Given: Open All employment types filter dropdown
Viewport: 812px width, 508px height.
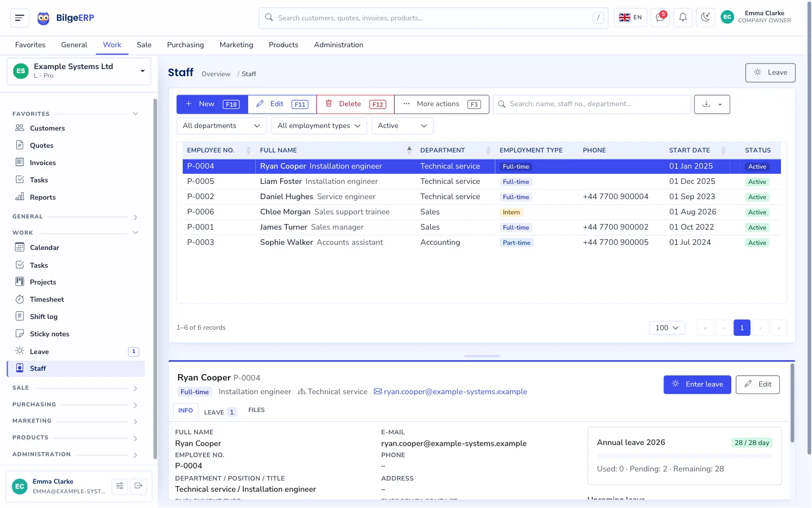Looking at the screenshot, I should tap(319, 126).
